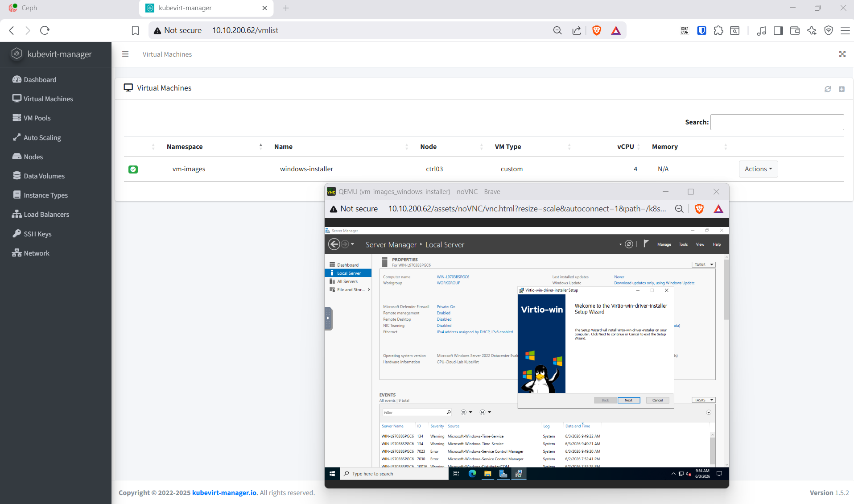Refresh the Virtual Machines list card
The width and height of the screenshot is (854, 504).
pyautogui.click(x=828, y=89)
